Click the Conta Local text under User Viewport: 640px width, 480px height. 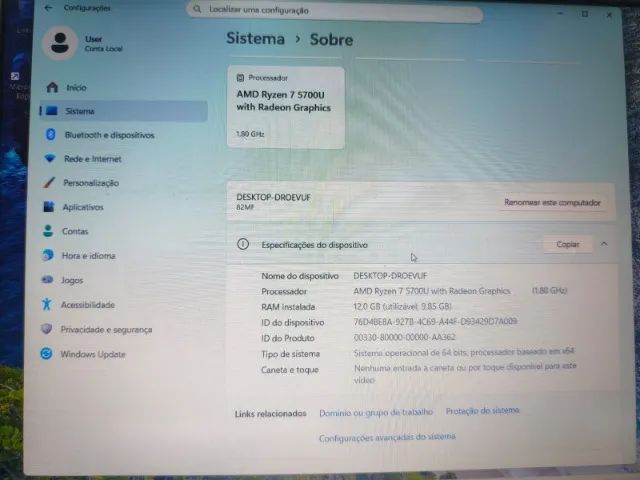103,49
